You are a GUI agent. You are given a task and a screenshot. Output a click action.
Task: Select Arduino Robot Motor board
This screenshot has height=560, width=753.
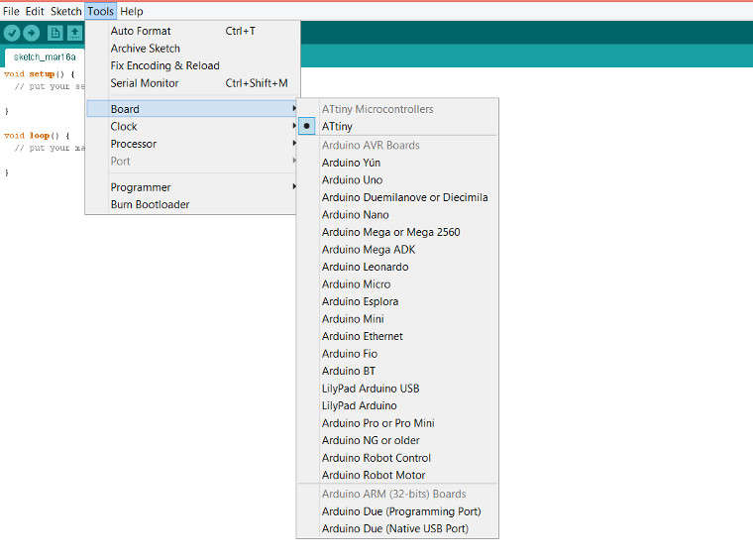point(397,475)
